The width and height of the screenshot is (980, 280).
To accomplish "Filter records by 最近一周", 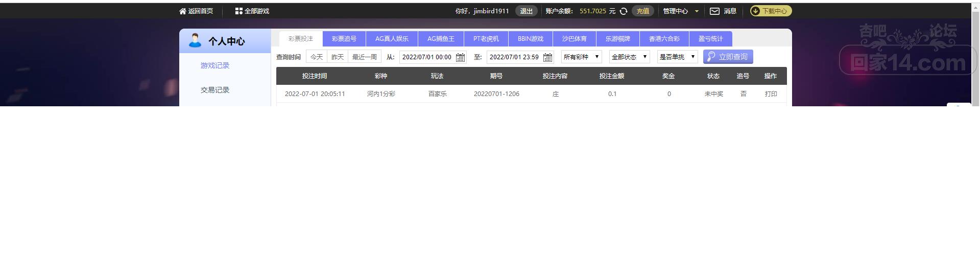I will point(365,57).
